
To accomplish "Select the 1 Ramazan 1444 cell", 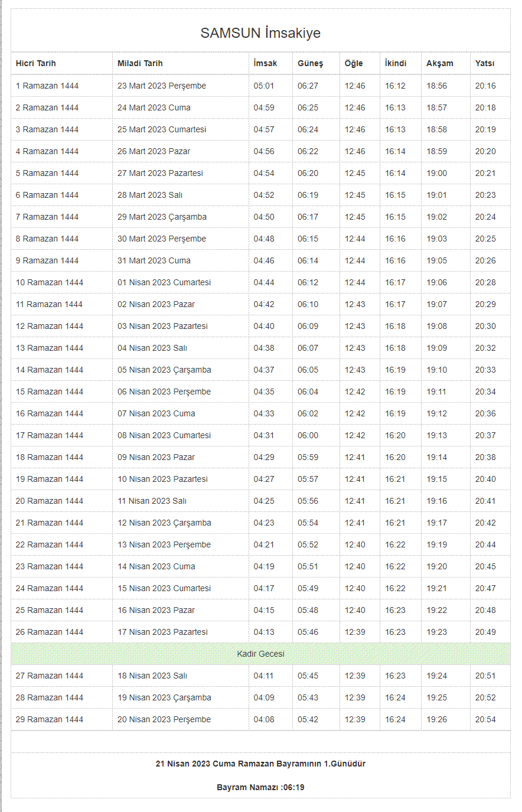I will click(x=47, y=86).
